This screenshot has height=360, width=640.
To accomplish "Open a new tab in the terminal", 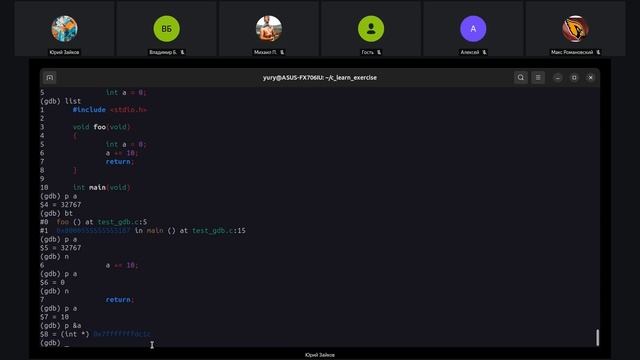I will pyautogui.click(x=50, y=78).
